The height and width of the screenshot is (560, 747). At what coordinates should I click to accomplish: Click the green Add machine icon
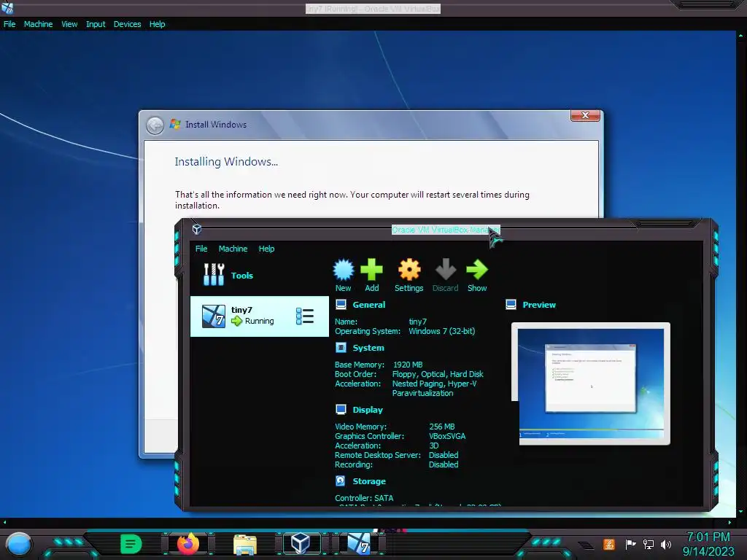point(371,270)
